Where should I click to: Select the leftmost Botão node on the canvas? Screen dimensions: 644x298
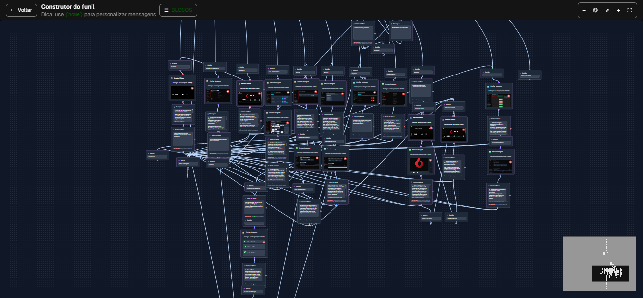tap(158, 156)
